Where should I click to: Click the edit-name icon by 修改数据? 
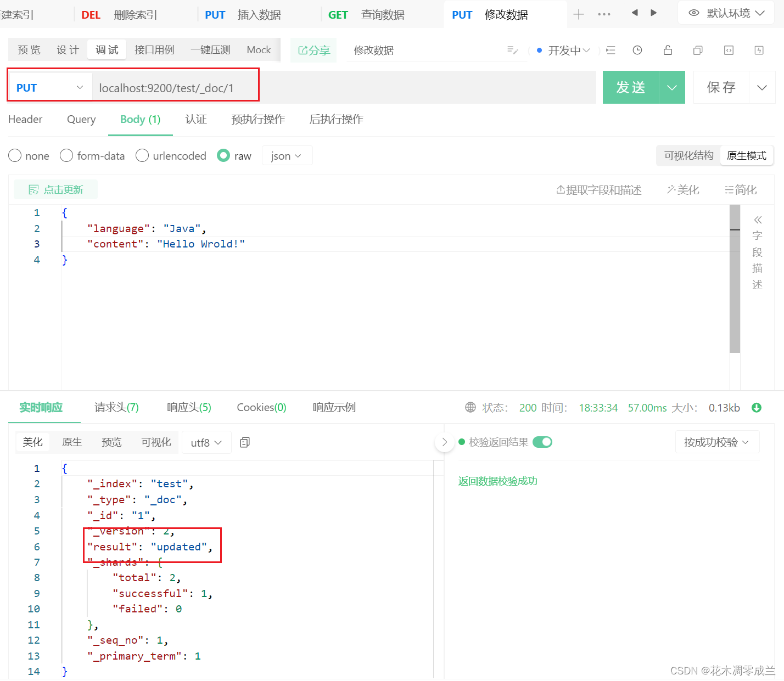click(x=513, y=50)
